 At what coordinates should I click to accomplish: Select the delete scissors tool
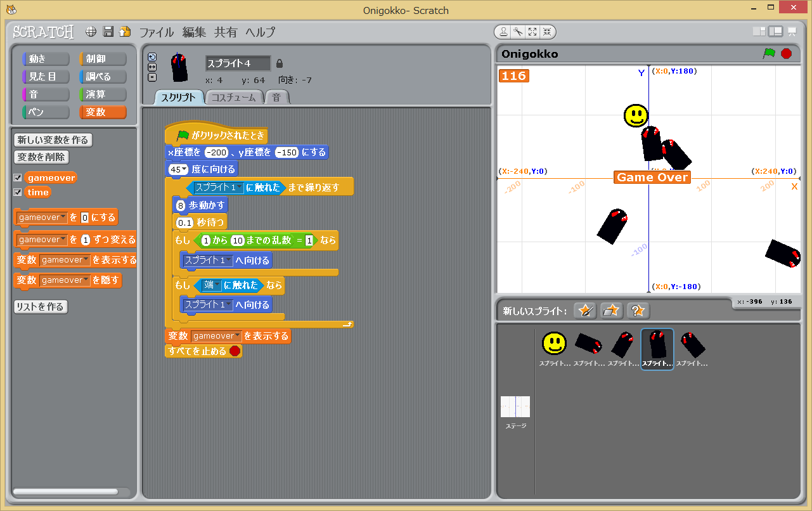518,32
